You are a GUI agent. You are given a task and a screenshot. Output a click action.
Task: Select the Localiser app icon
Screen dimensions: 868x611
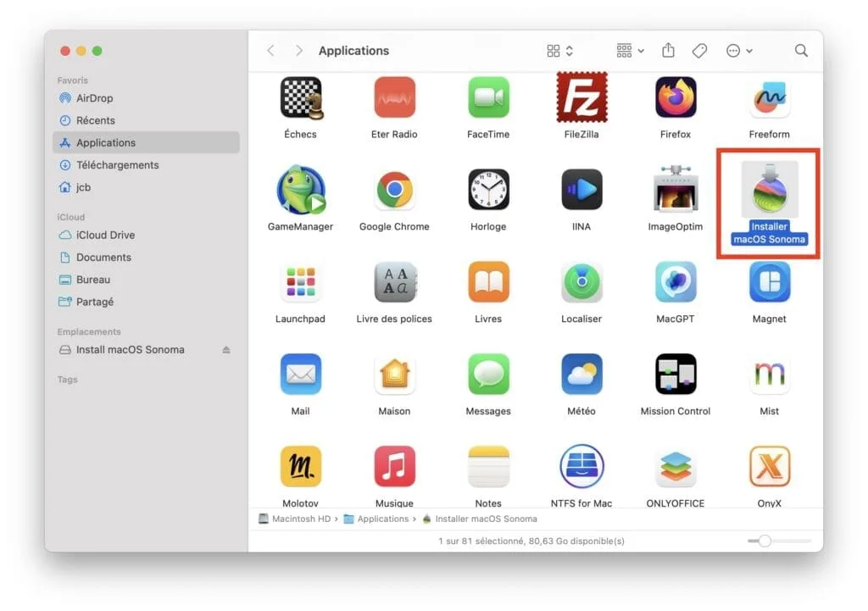(x=581, y=282)
